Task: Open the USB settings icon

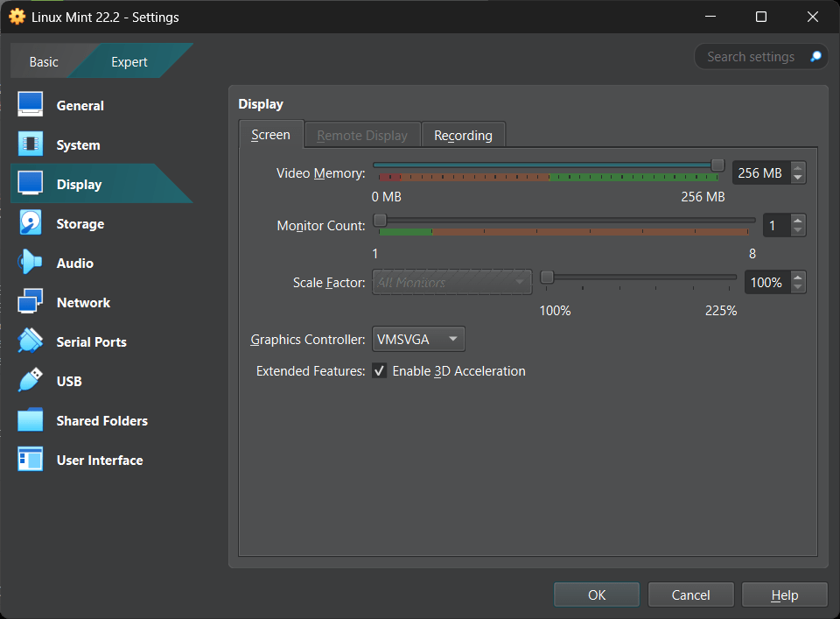Action: 31,381
